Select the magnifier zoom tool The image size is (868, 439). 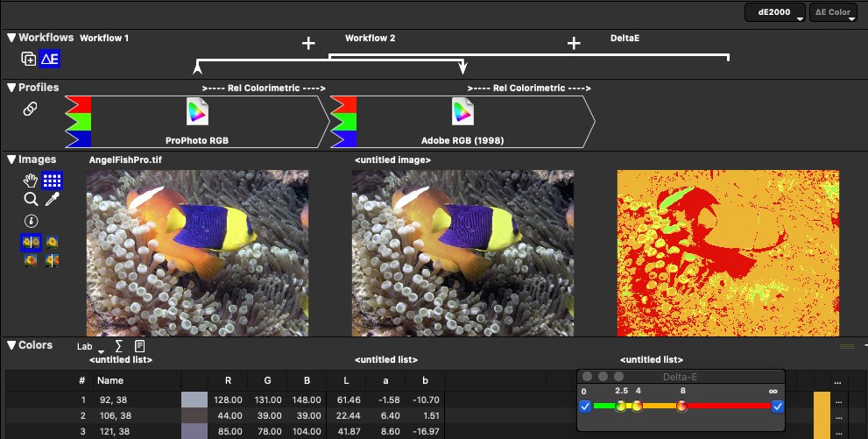pos(31,200)
